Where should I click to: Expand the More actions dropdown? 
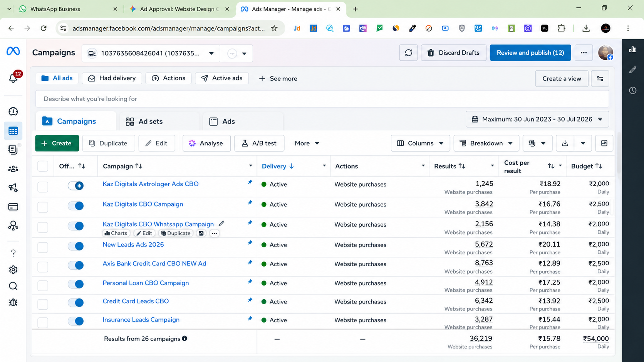point(307,143)
